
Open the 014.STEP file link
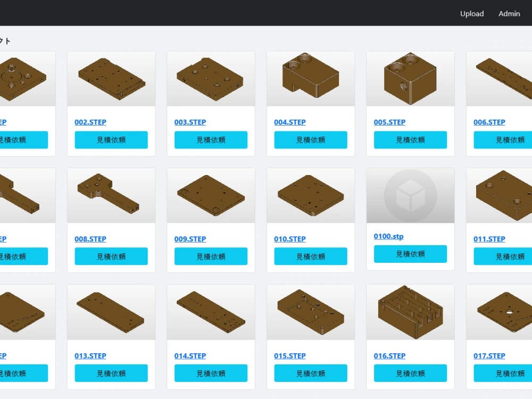(x=190, y=356)
